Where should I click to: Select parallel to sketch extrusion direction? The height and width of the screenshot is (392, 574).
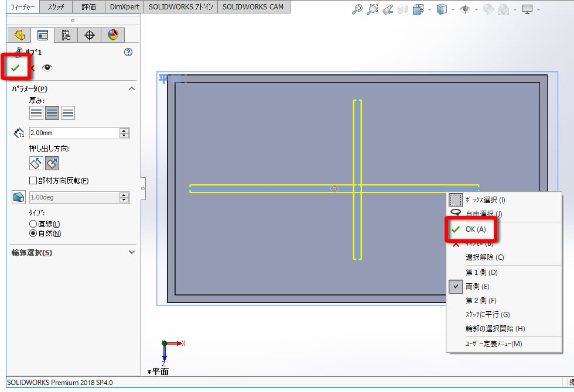36,163
